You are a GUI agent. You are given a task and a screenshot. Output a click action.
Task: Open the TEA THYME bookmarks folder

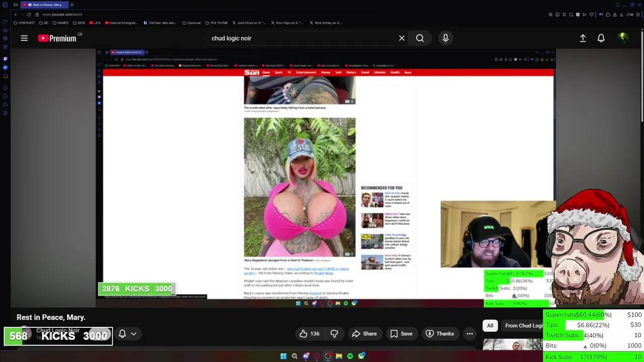[216, 23]
